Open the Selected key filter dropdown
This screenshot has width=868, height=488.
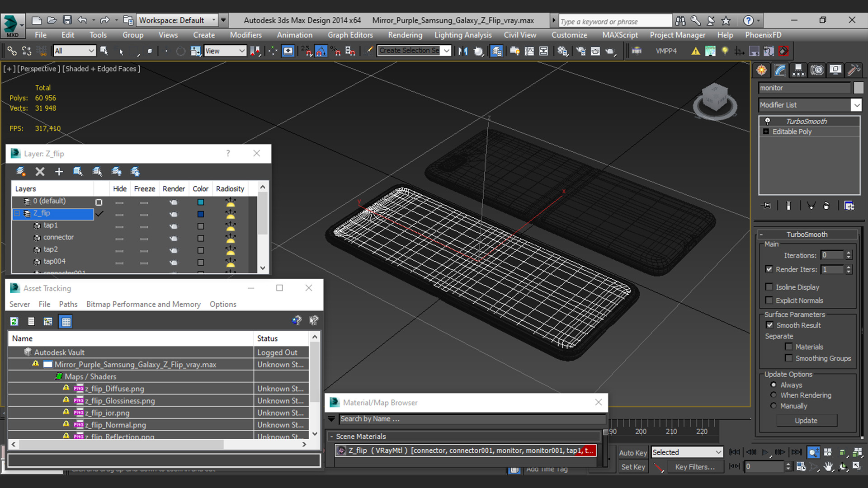click(687, 452)
